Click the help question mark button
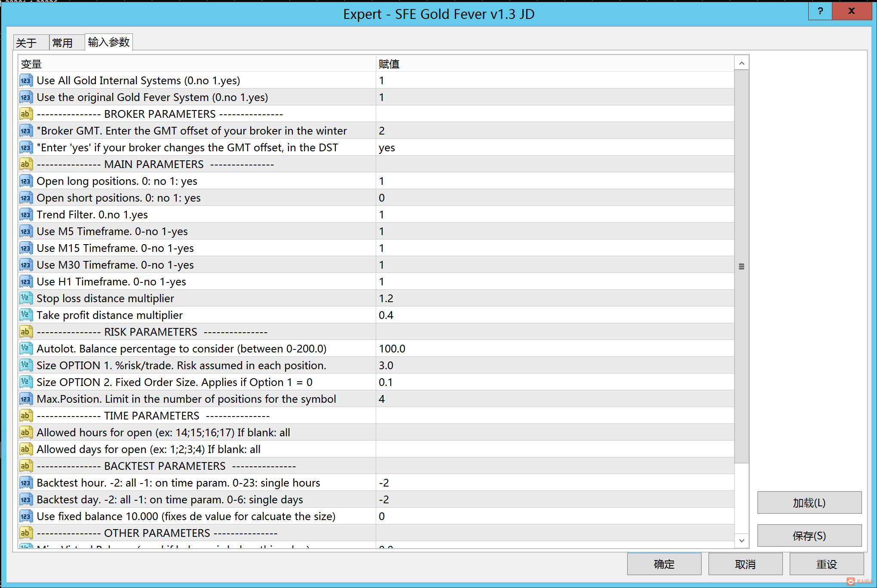 point(820,11)
